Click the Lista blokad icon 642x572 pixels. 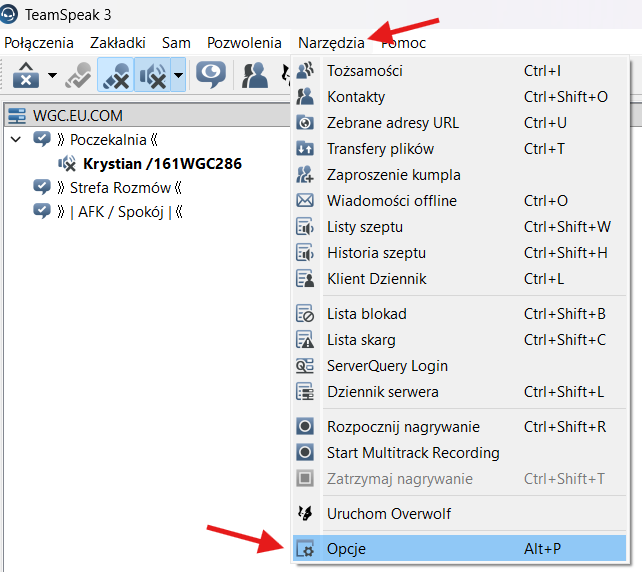(x=306, y=314)
